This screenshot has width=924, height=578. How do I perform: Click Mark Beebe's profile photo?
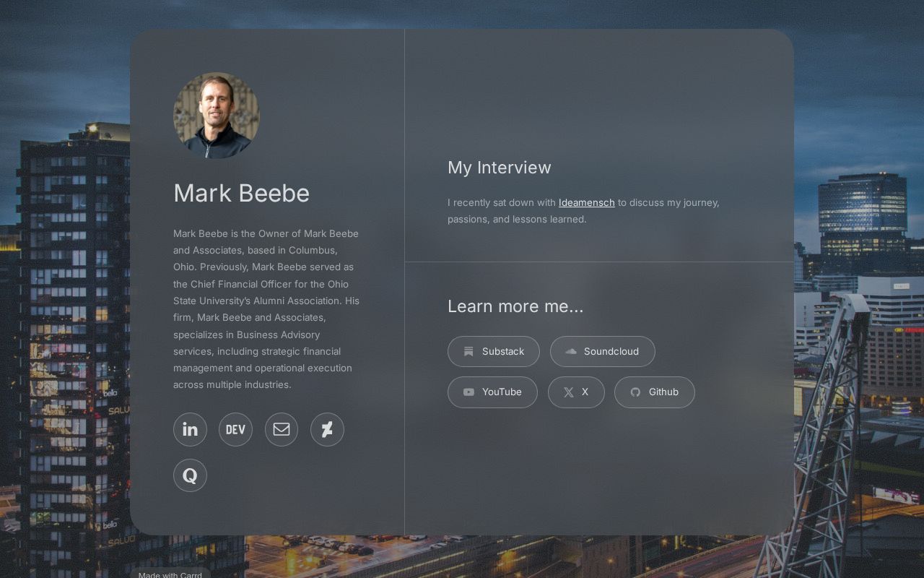pyautogui.click(x=215, y=115)
